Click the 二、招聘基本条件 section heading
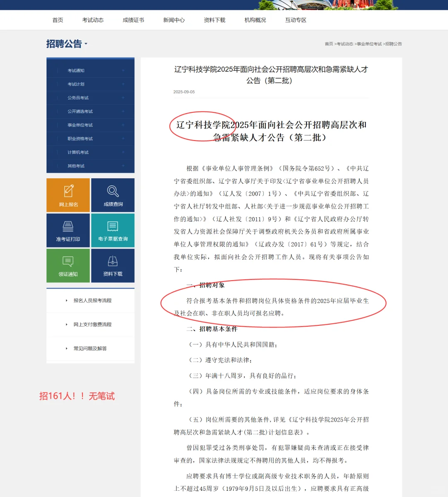 pos(212,329)
